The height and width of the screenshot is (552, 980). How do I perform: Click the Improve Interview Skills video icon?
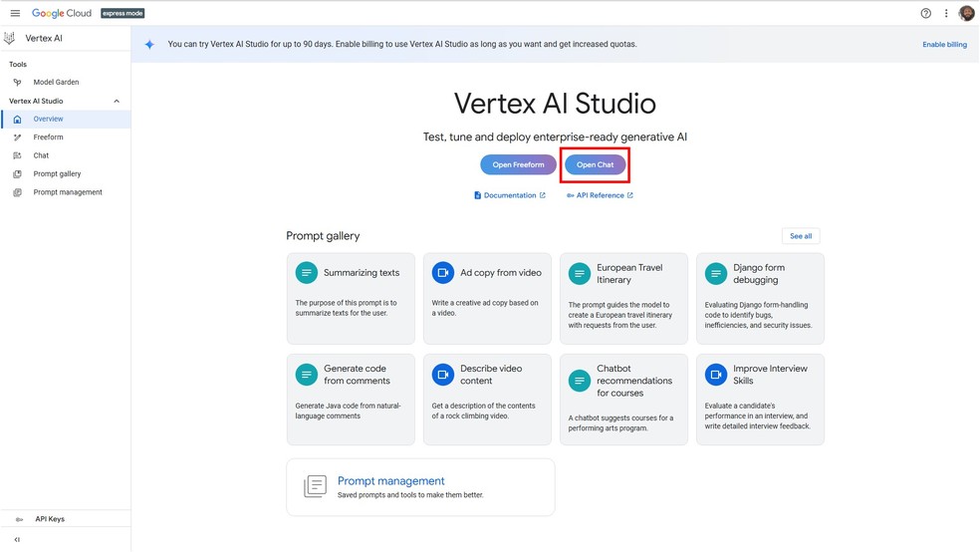coord(716,375)
